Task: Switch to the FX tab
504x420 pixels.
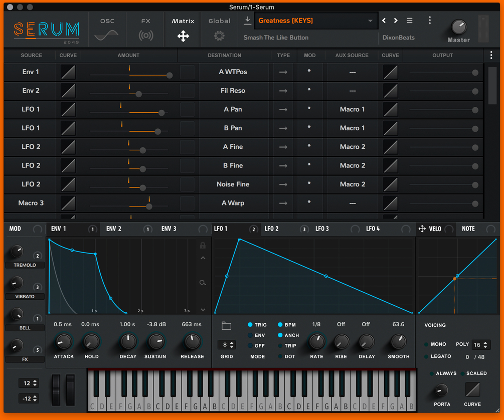Action: [x=145, y=29]
